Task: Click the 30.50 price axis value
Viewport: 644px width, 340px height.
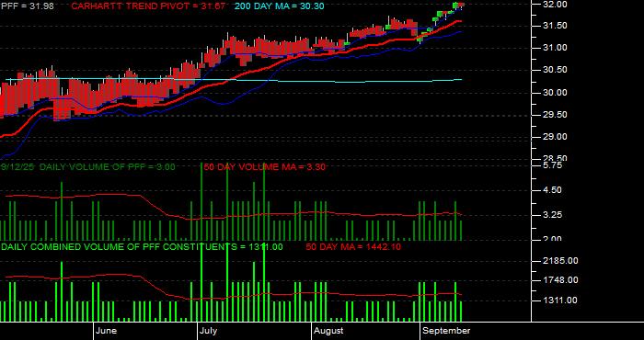Action: click(556, 70)
